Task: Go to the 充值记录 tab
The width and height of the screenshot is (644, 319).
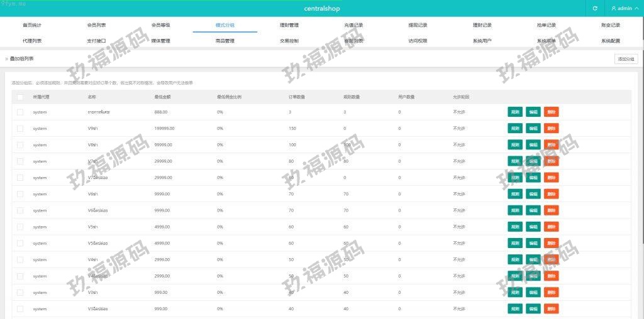Action: point(353,25)
